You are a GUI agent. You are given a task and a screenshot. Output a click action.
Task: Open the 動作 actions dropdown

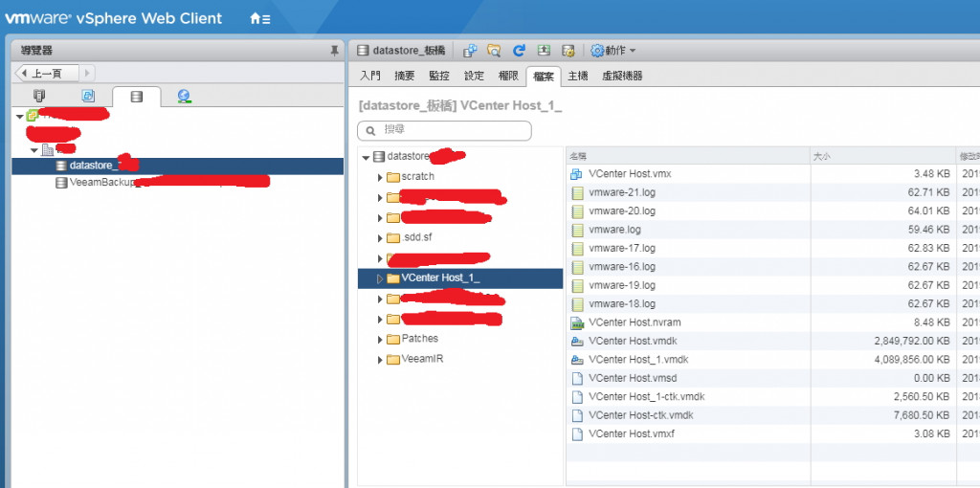(x=613, y=51)
